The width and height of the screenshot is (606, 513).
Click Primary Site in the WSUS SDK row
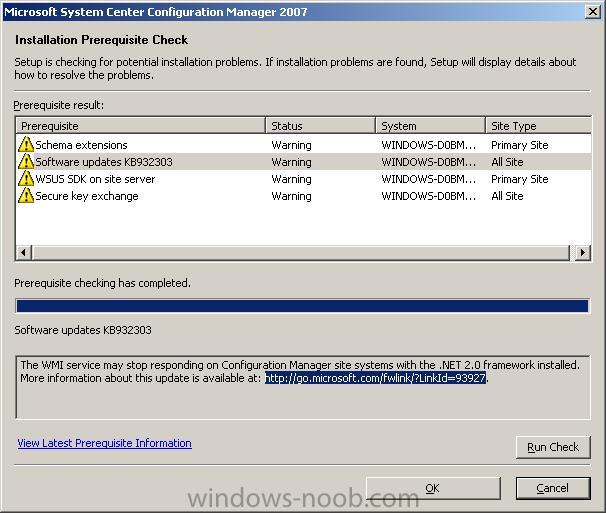click(520, 179)
